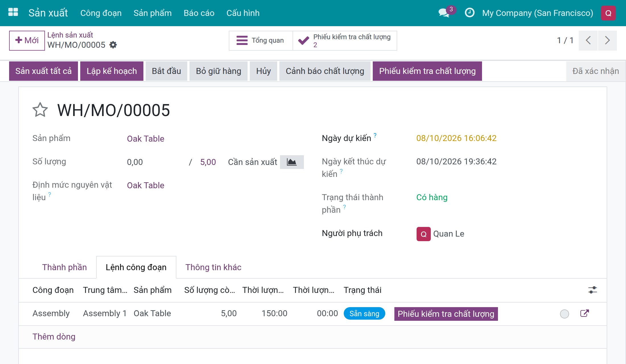Click help tooltip for Ngày dự kiến
Viewport: 626px width, 364px height.
(x=375, y=135)
